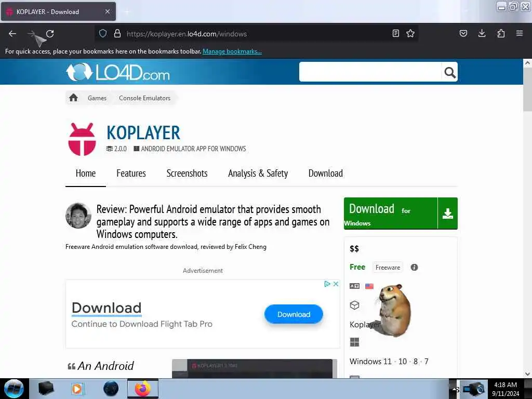This screenshot has height=399, width=532.
Task: Open the Windows Start button
Action: (x=14, y=389)
